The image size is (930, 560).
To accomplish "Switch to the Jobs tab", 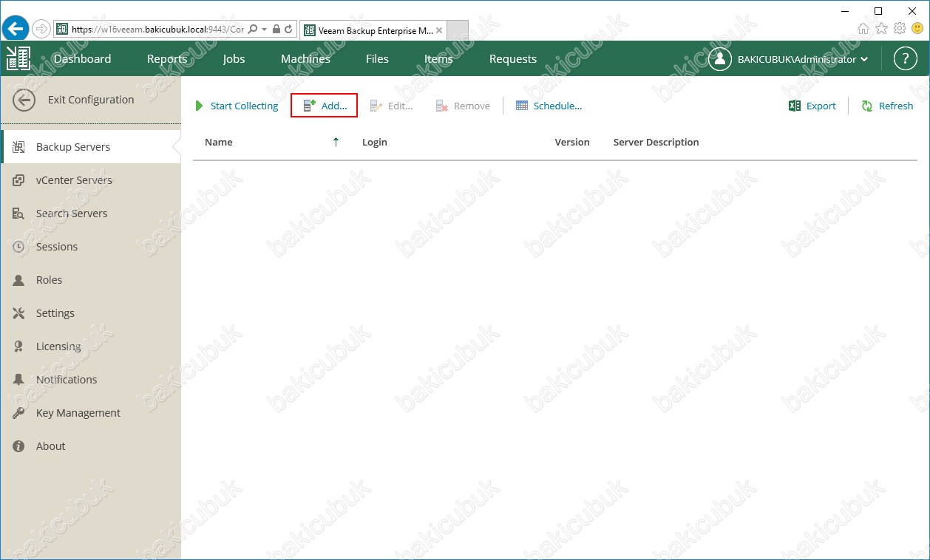I will (x=234, y=59).
